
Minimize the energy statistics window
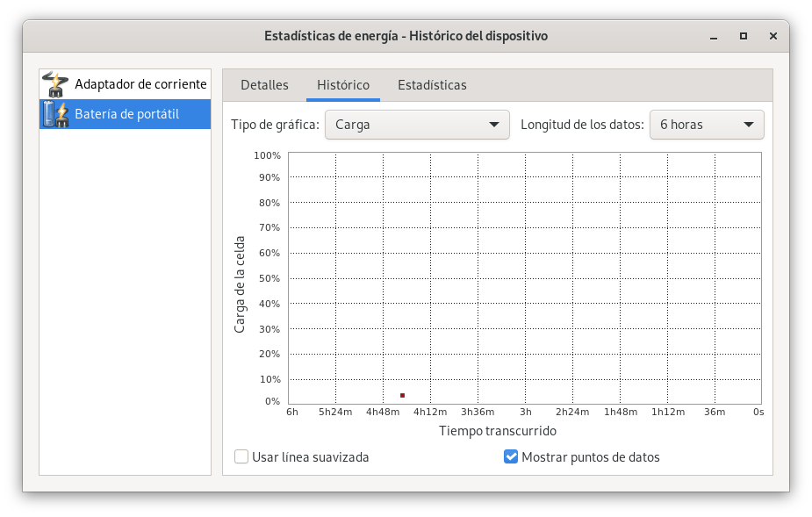713,36
